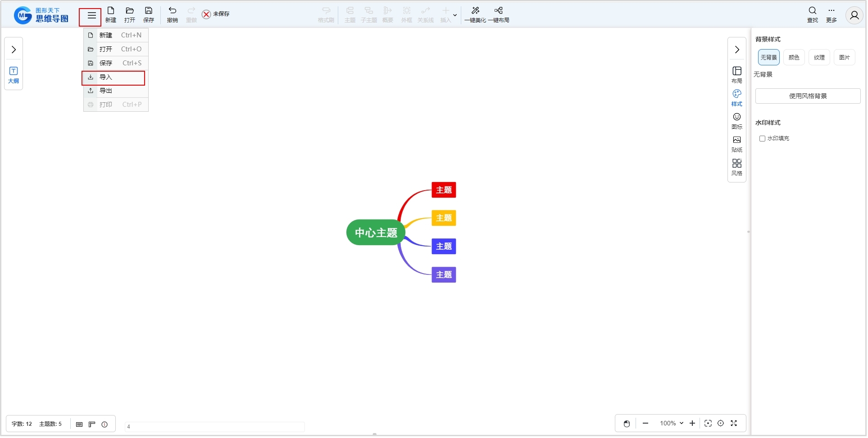Click 一键美化 one-click beautify
This screenshot has height=438, width=868.
(475, 15)
